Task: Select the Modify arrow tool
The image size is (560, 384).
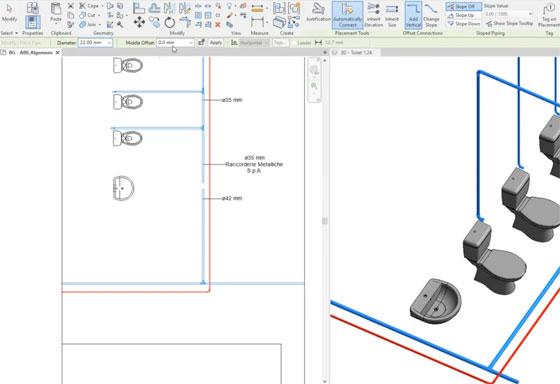Action: (9, 13)
